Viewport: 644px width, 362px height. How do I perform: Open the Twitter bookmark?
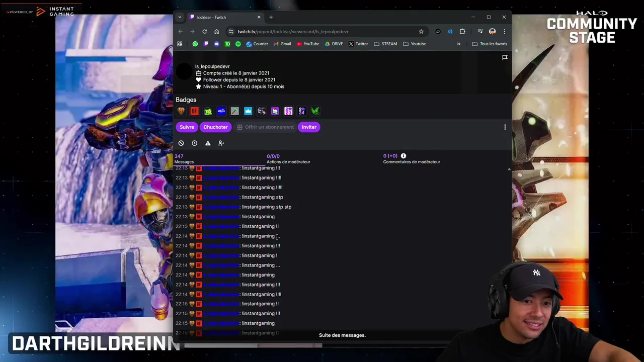click(358, 44)
